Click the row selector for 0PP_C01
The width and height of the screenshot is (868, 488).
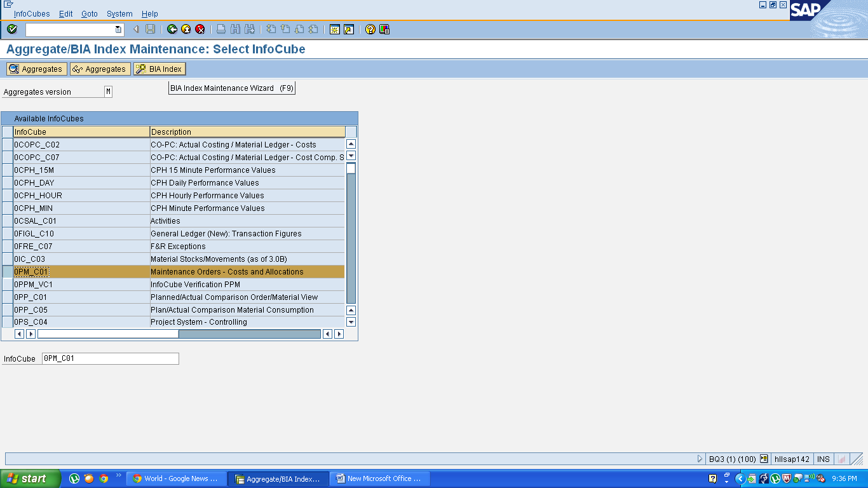coord(7,297)
